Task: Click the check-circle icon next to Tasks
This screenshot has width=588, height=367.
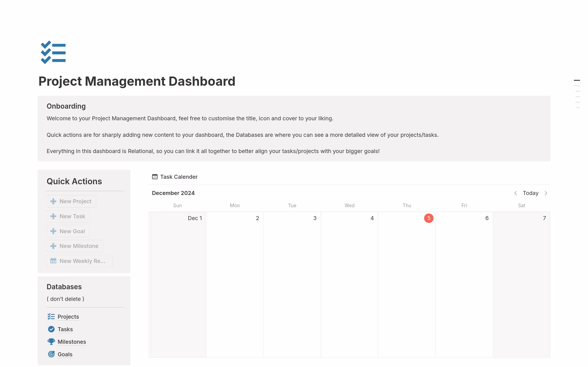Action: pos(51,329)
